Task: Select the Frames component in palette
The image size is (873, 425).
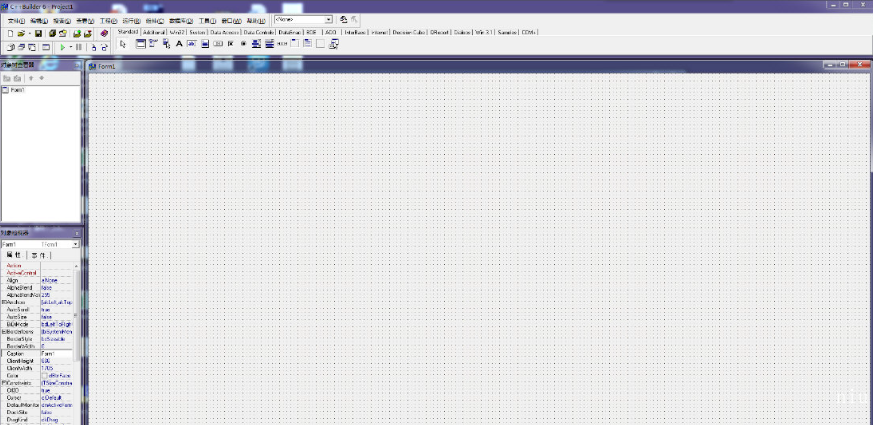Action: pos(141,44)
